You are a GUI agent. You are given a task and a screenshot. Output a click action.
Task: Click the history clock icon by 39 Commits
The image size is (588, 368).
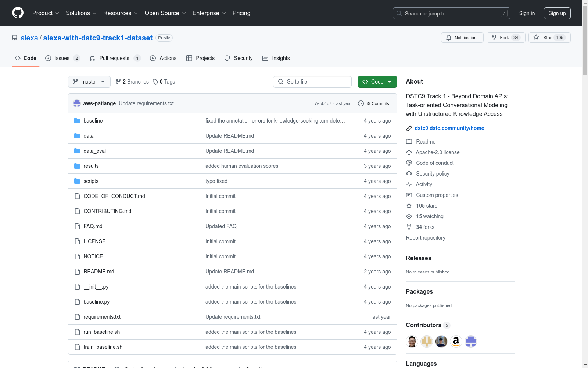361,103
